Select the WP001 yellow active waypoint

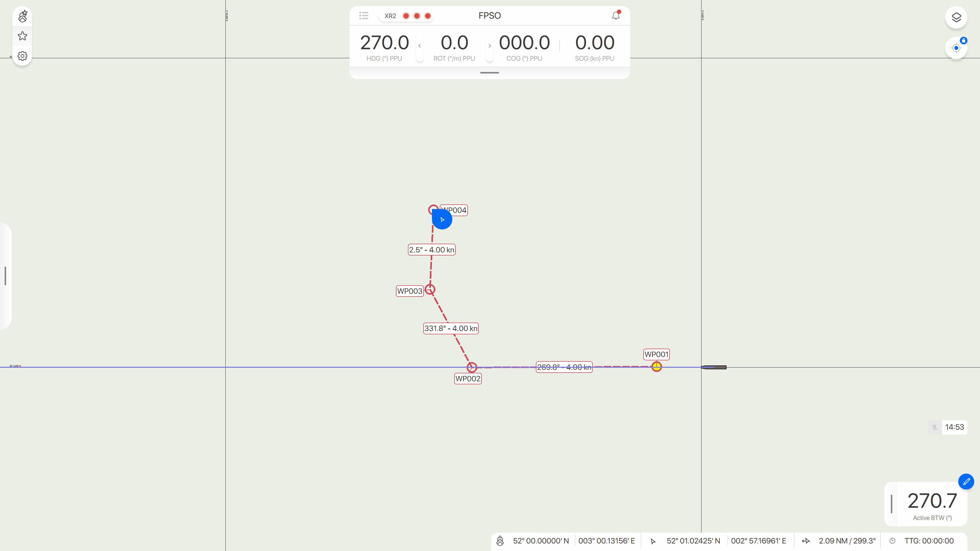[x=656, y=366]
